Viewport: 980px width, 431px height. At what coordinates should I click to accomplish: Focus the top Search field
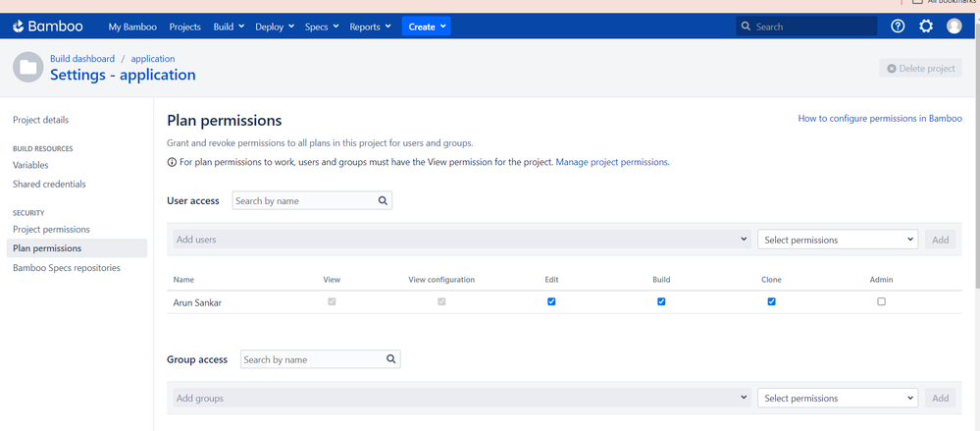click(806, 27)
